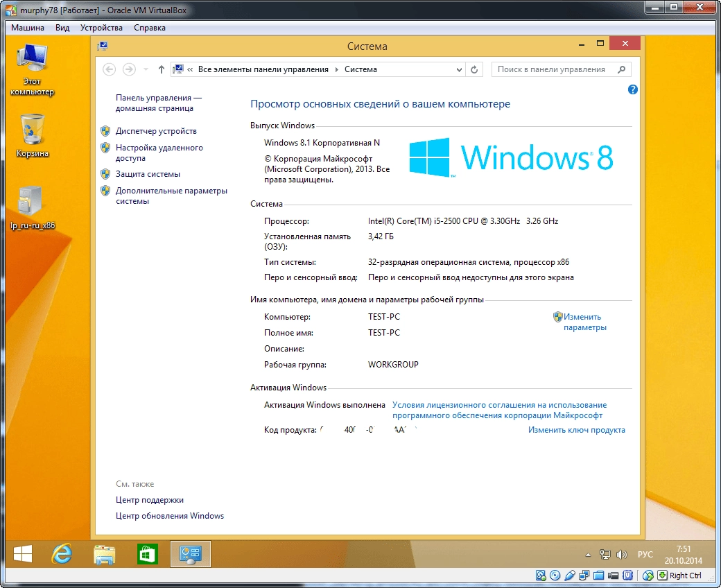
Task: Open VirtualBox USB devices status icon
Action: 570,575
